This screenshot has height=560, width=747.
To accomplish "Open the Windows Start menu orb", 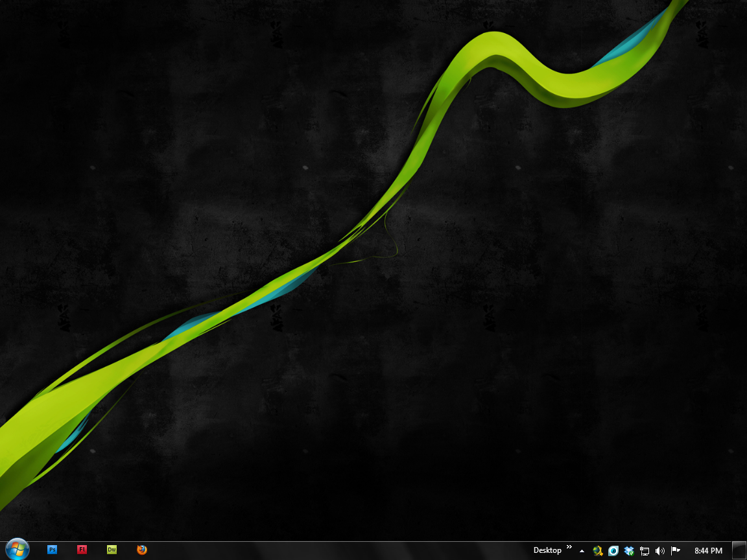I will click(17, 550).
